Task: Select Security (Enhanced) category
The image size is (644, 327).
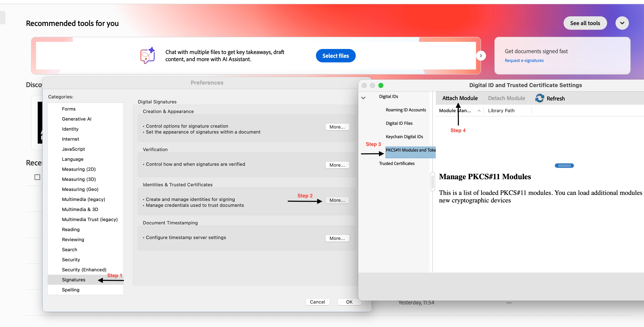Action: pyautogui.click(x=84, y=270)
